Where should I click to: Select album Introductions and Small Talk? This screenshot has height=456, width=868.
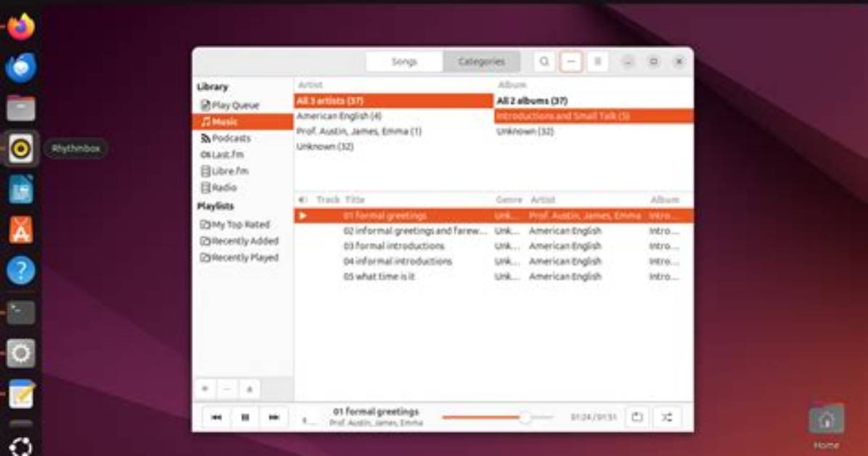594,115
